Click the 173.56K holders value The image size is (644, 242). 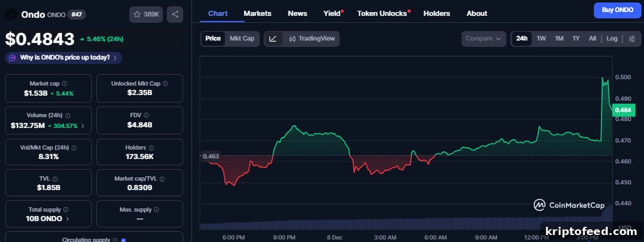pyautogui.click(x=139, y=156)
